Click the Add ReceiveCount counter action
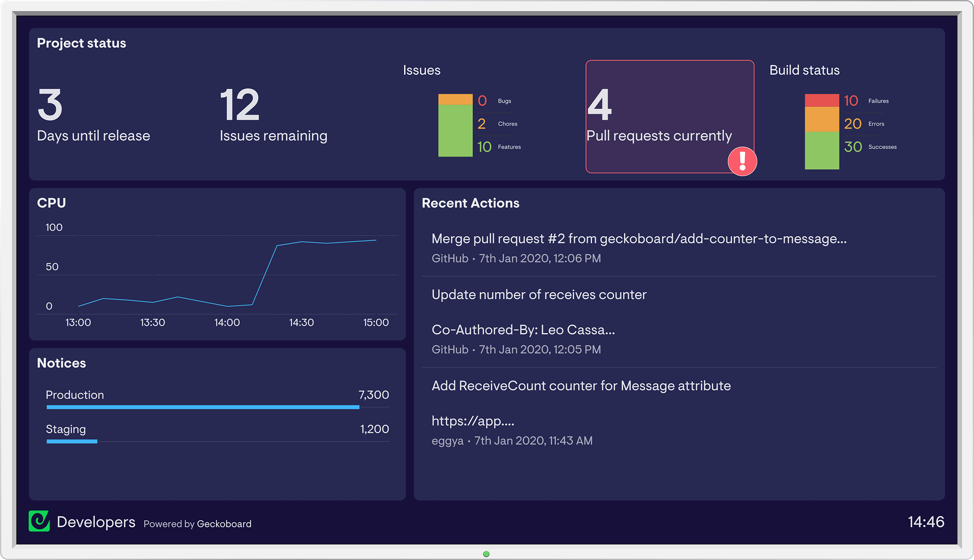This screenshot has height=560, width=974. pyautogui.click(x=581, y=386)
